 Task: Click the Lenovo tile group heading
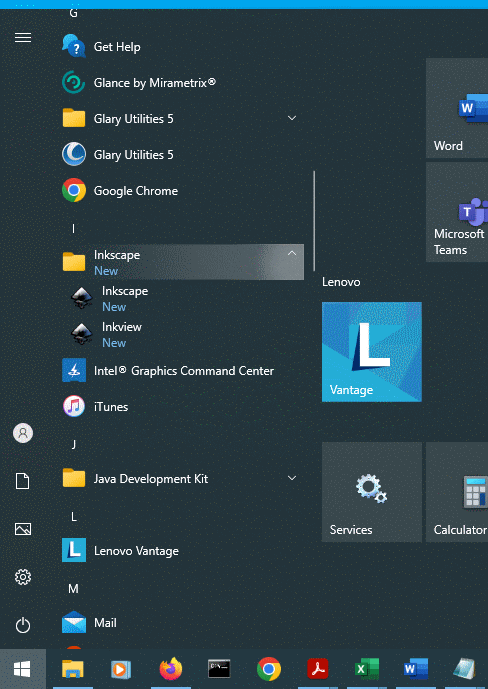coord(341,282)
